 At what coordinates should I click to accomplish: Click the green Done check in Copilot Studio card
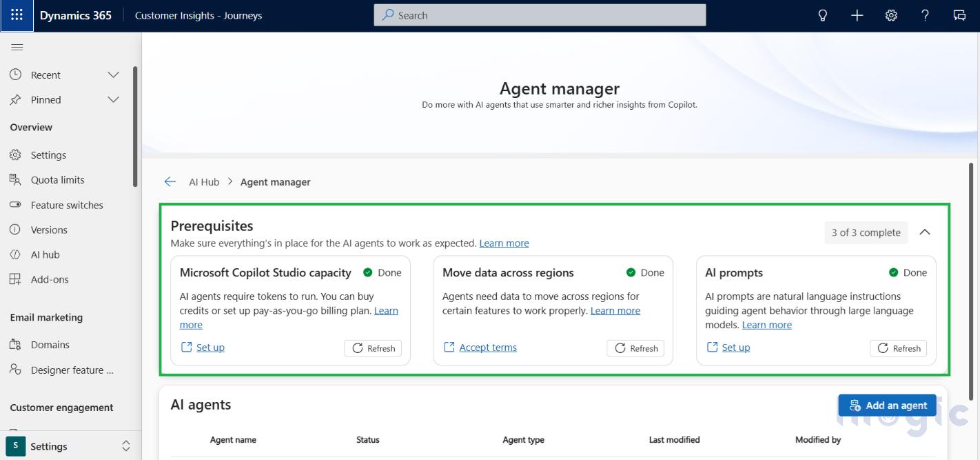point(367,272)
